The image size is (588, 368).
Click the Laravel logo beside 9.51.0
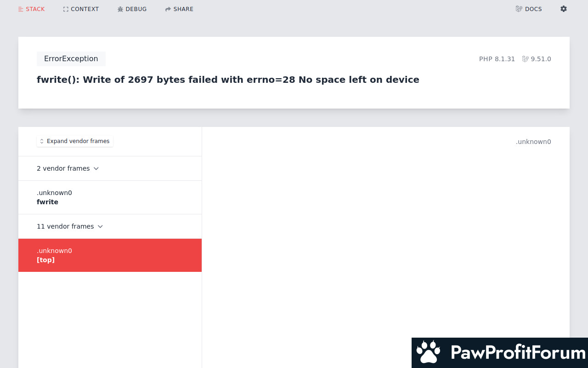coord(526,59)
